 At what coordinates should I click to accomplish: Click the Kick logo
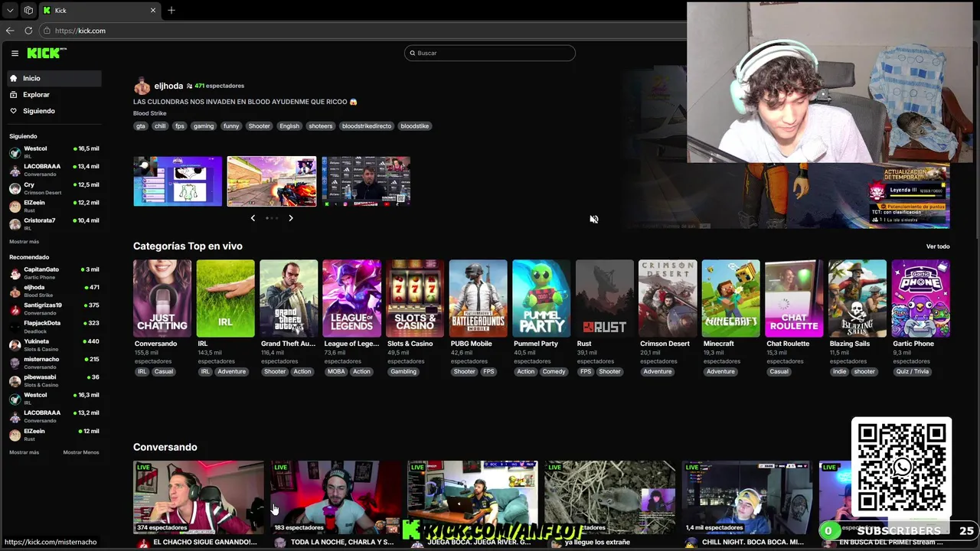pyautogui.click(x=47, y=53)
